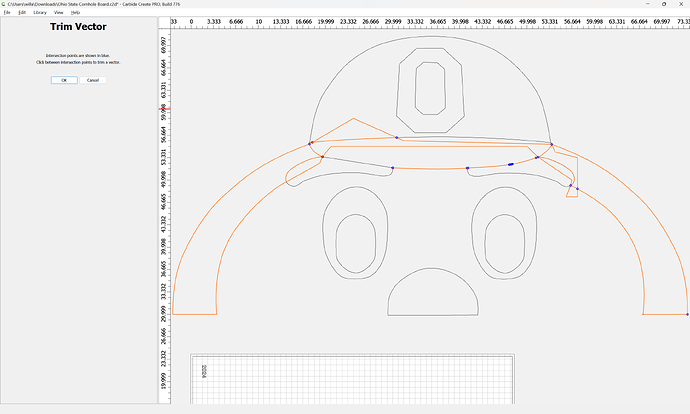The height and width of the screenshot is (414, 690).
Task: Click the Carbide Create app icon in title bar
Action: click(x=4, y=4)
